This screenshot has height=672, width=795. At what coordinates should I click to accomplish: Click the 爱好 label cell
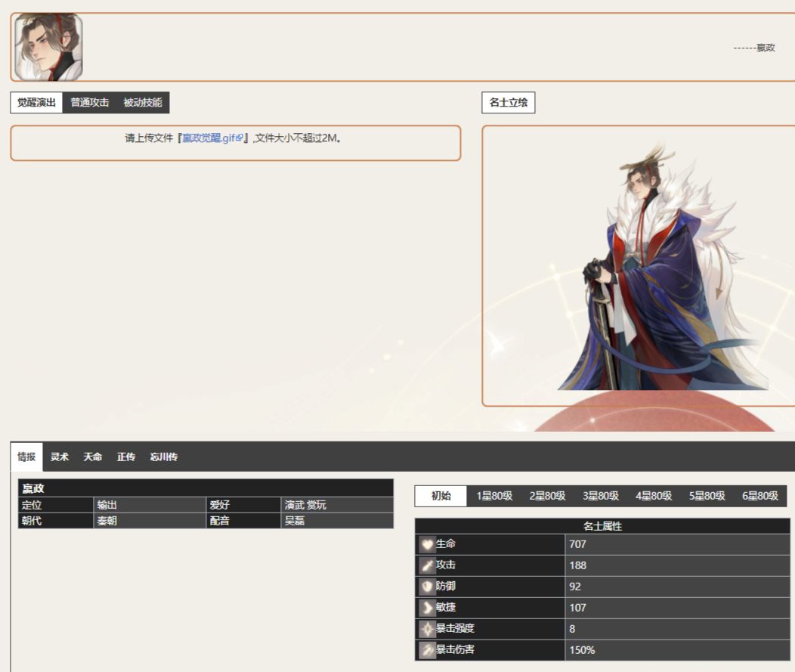(x=243, y=505)
